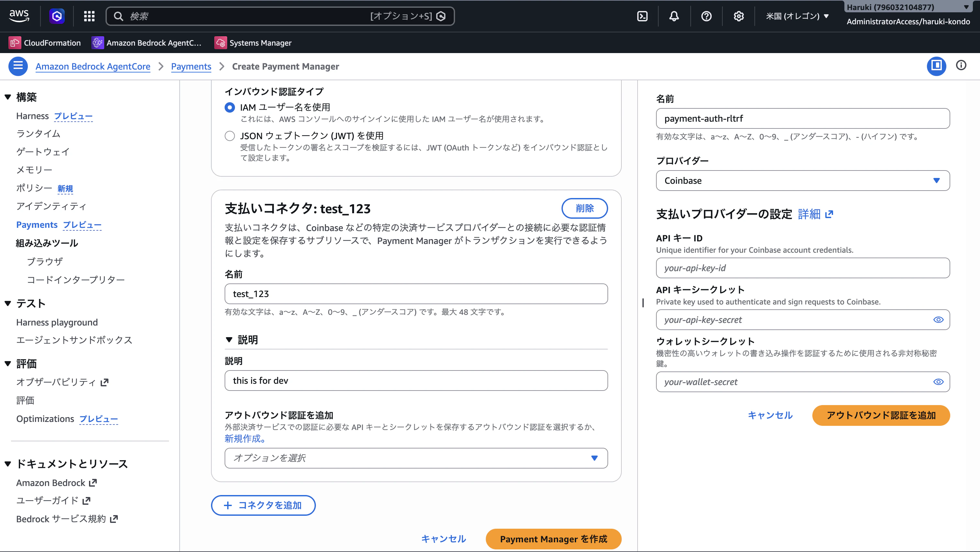
Task: Cancel the Payment Manager creation form
Action: (x=444, y=539)
